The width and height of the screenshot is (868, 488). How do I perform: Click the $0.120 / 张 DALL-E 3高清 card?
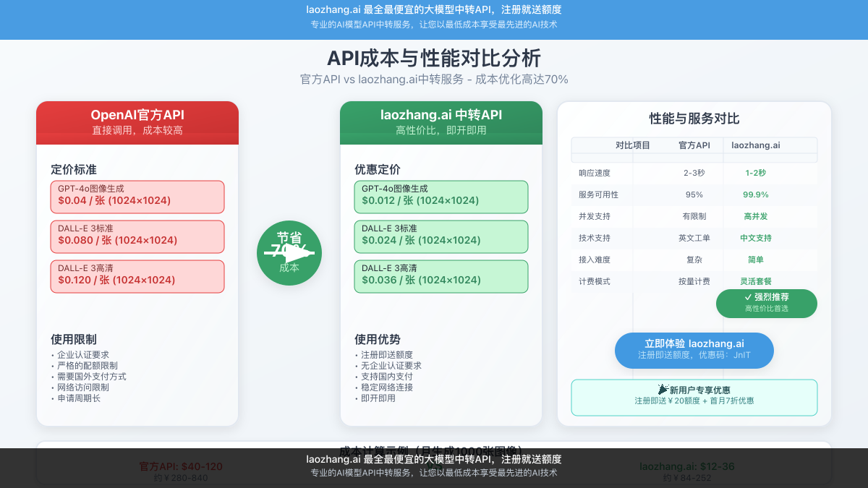[x=137, y=276]
